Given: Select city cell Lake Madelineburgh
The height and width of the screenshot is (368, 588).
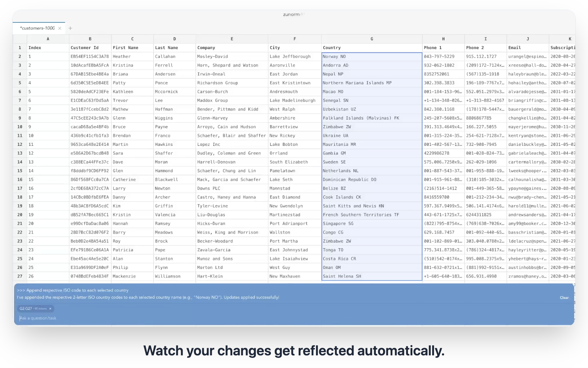Looking at the screenshot, I should pos(295,100).
